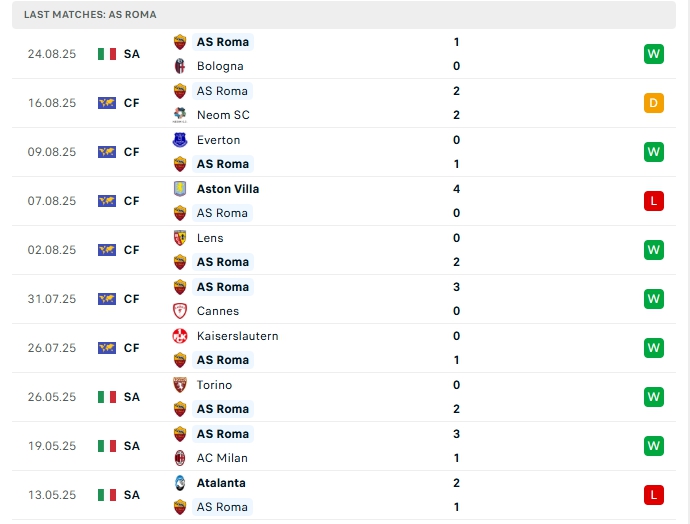690x524 pixels.
Task: Click the AC Milan crest icon
Action: point(180,458)
